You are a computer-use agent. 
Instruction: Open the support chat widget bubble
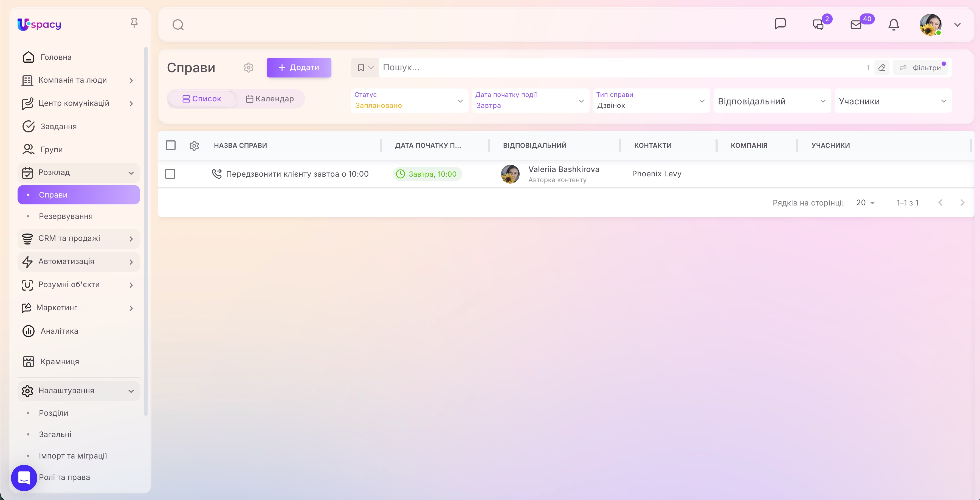pos(24,477)
